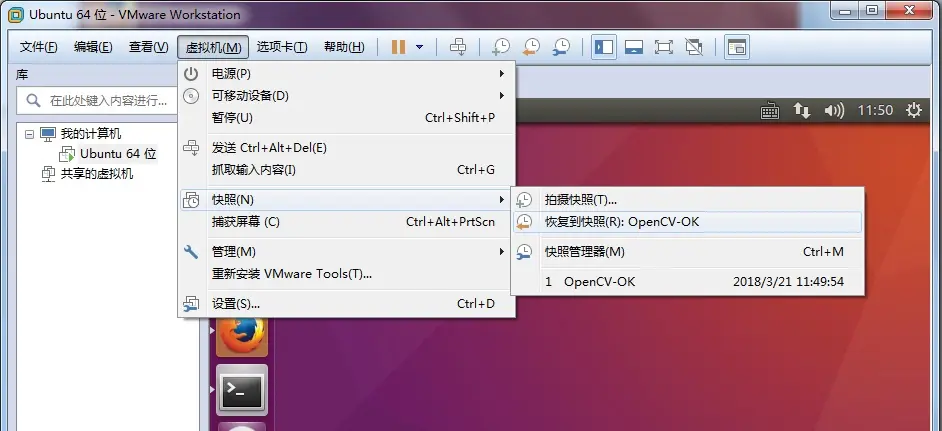Screen dimensions: 942x431
Task: Click the send Ctrl+Alt+Del toolbar icon
Action: pyautogui.click(x=458, y=47)
